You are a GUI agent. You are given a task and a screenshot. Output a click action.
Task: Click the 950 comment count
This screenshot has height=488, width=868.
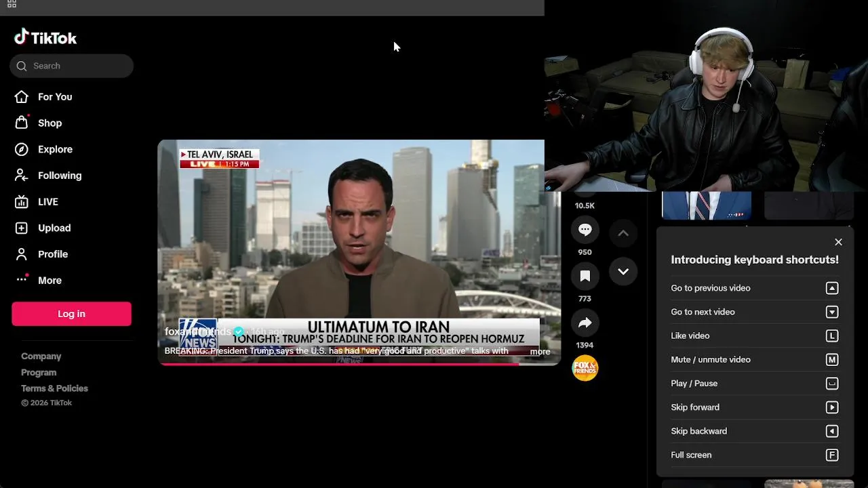click(x=585, y=252)
